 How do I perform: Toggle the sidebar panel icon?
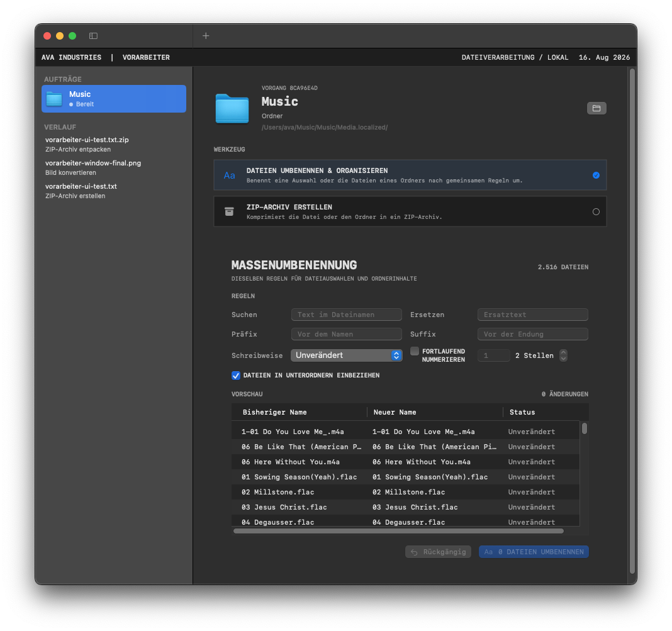coord(93,36)
